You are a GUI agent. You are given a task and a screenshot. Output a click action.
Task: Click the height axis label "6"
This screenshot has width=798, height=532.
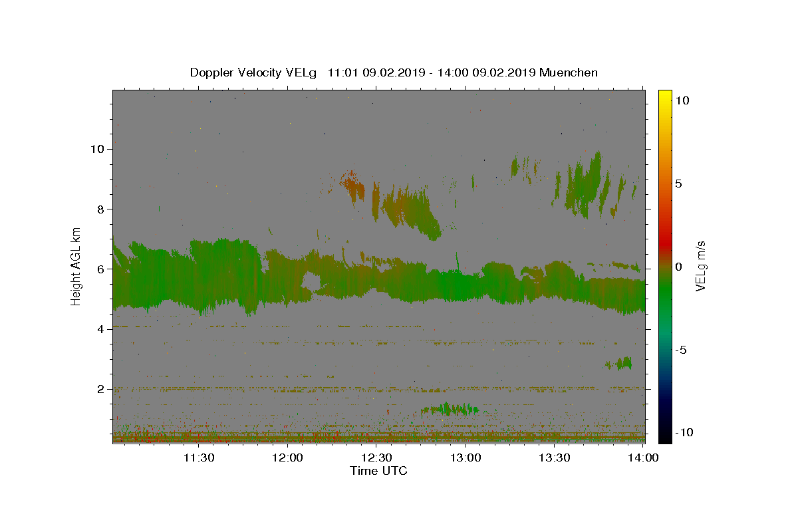click(x=100, y=269)
